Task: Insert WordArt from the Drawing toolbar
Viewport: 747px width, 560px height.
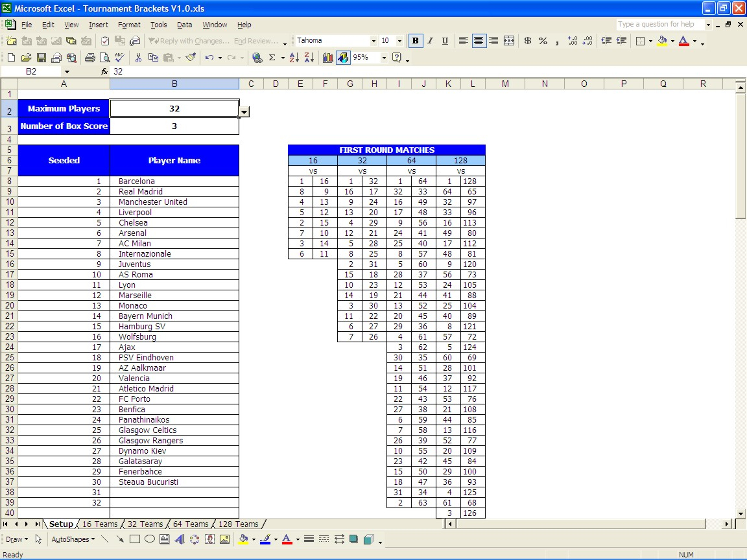Action: click(180, 539)
